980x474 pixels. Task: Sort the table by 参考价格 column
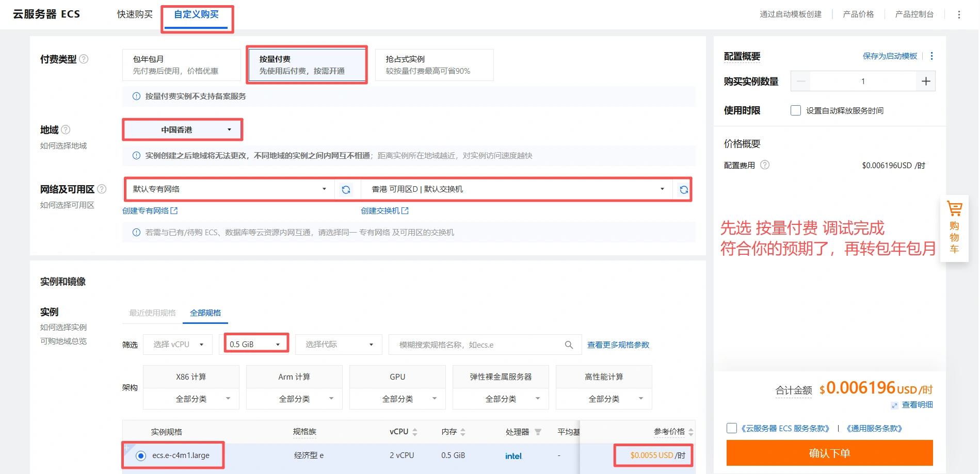[x=691, y=432]
